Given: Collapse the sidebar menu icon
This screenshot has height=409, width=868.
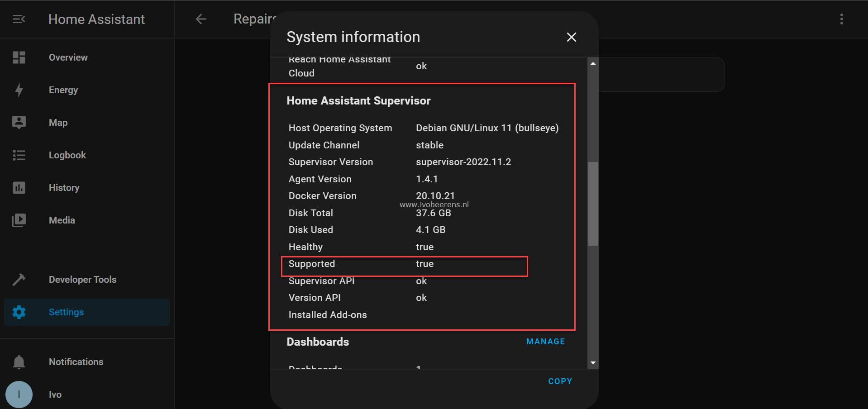Looking at the screenshot, I should (x=19, y=19).
